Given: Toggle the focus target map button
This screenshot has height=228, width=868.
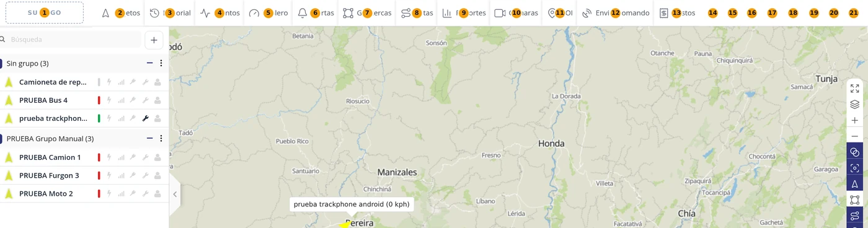Looking at the screenshot, I should (x=855, y=168).
